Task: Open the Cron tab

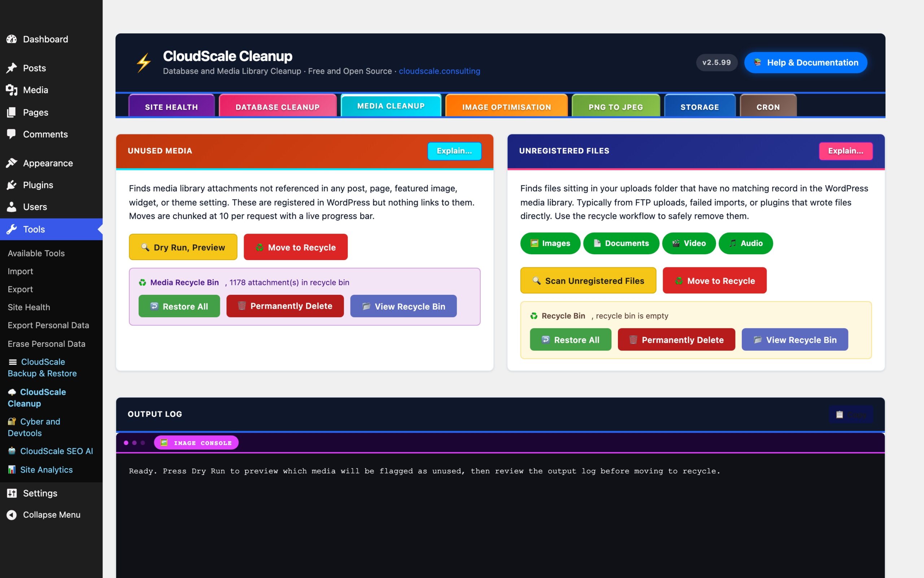Action: (x=768, y=106)
